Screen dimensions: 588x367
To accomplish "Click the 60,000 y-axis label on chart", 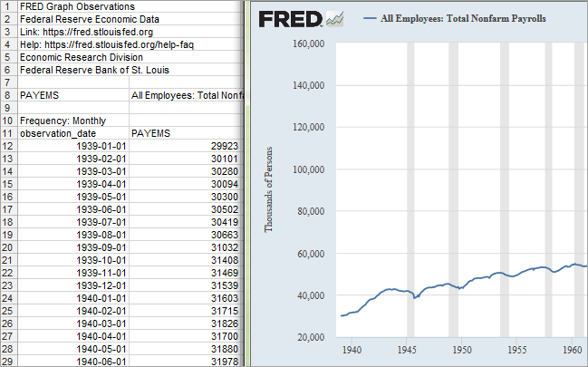I will [311, 254].
